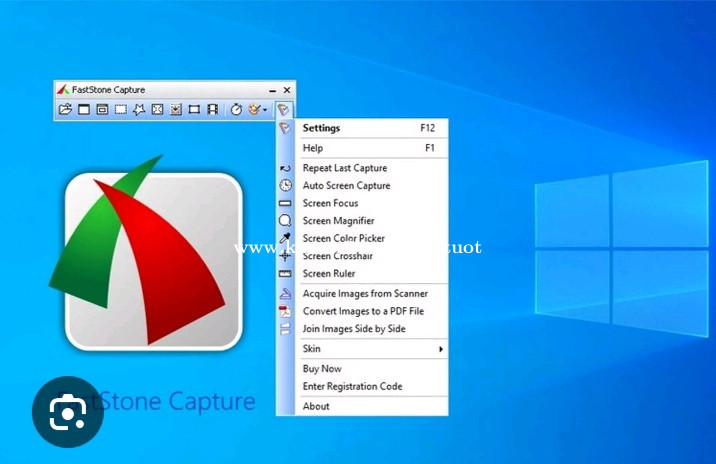This screenshot has width=716, height=464.
Task: Choose the Help menu entry
Action: click(x=363, y=148)
